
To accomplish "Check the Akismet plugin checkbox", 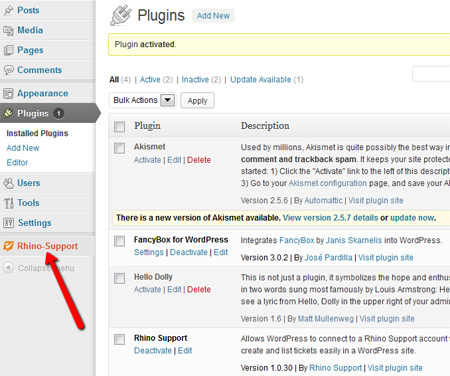I will click(119, 148).
